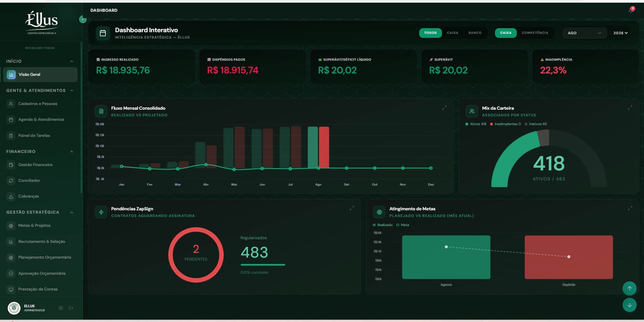Open the AGO month dropdown

pos(584,33)
